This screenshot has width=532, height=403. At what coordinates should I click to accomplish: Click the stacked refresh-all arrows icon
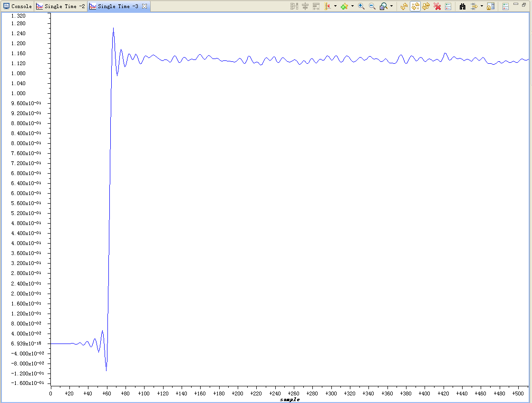tap(426, 6)
